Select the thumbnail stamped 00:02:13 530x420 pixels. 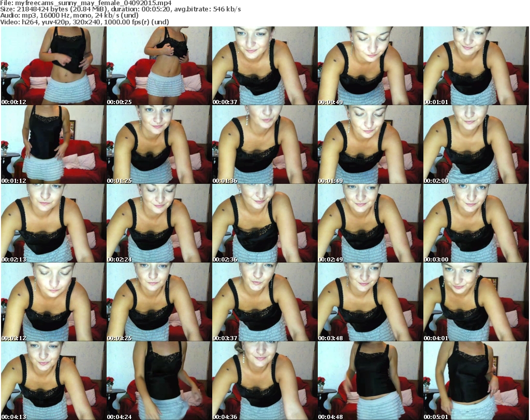(x=53, y=223)
